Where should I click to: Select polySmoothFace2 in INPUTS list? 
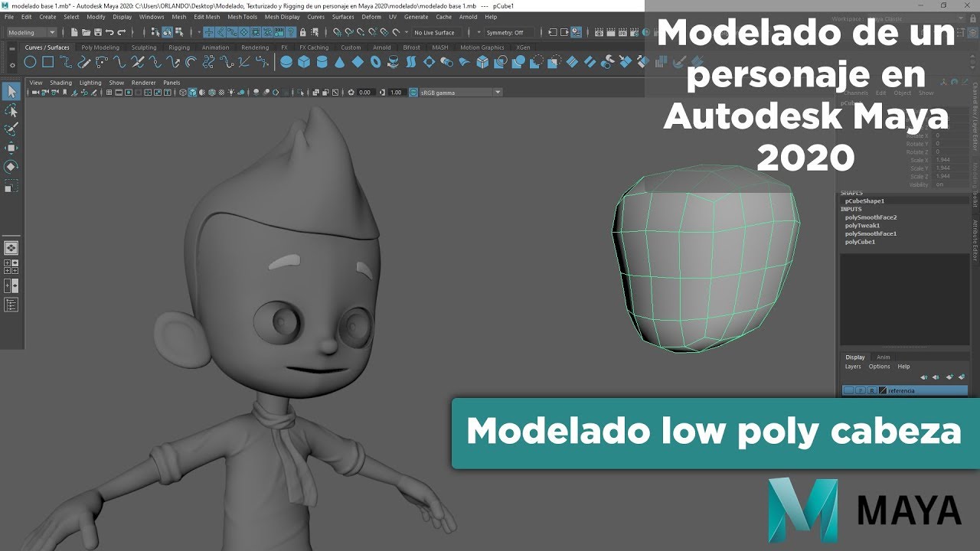(871, 217)
